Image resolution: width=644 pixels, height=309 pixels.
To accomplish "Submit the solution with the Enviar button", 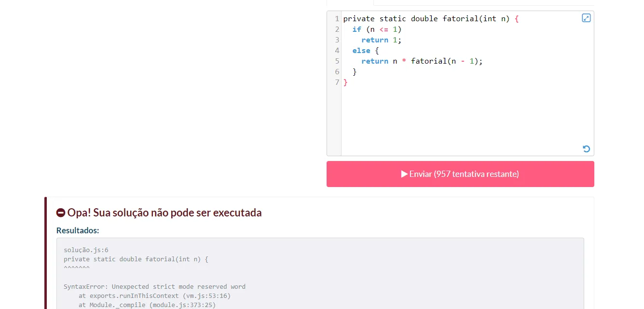I will 460,174.
